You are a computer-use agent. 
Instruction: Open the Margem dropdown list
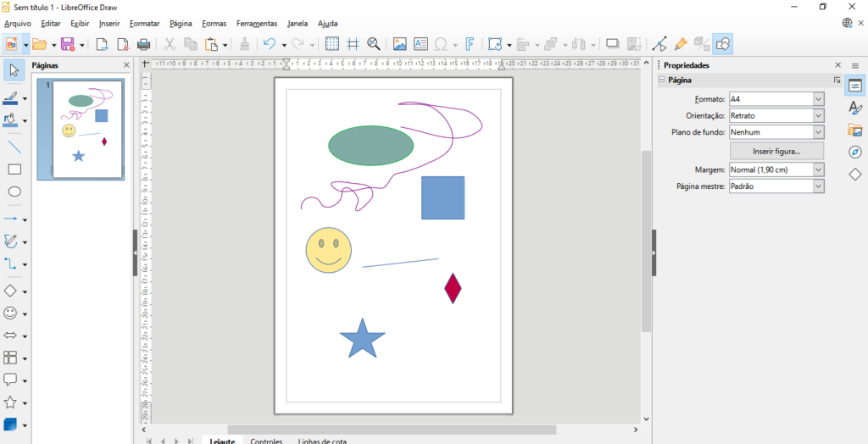(x=818, y=169)
